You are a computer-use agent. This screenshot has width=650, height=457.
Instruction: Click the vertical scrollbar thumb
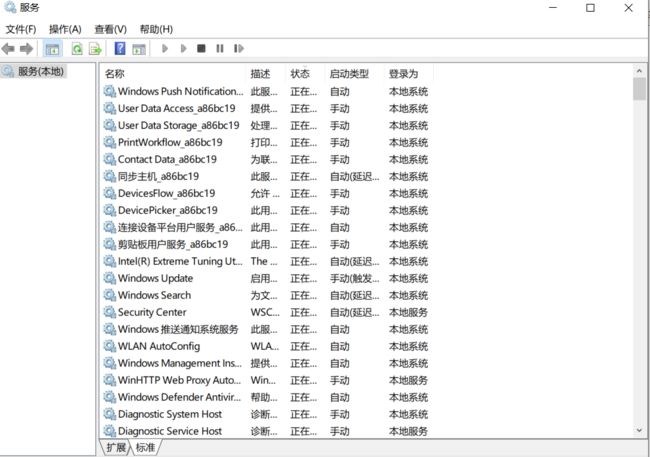[x=639, y=89]
